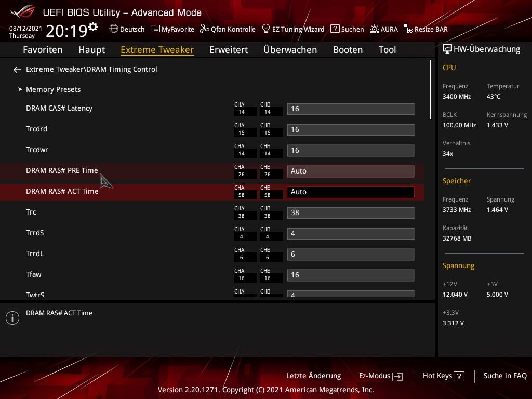Click the Trc value field
Image resolution: width=532 pixels, height=399 pixels.
pos(351,212)
